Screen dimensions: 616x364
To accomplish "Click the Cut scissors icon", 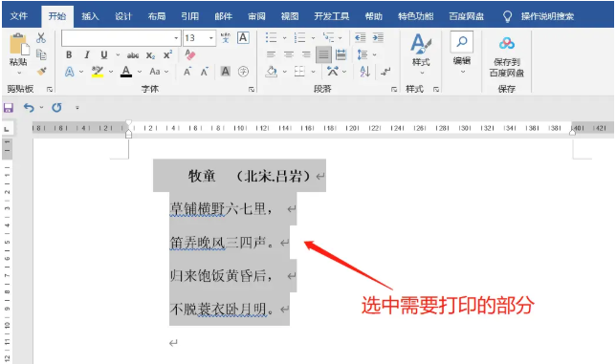I will click(41, 38).
